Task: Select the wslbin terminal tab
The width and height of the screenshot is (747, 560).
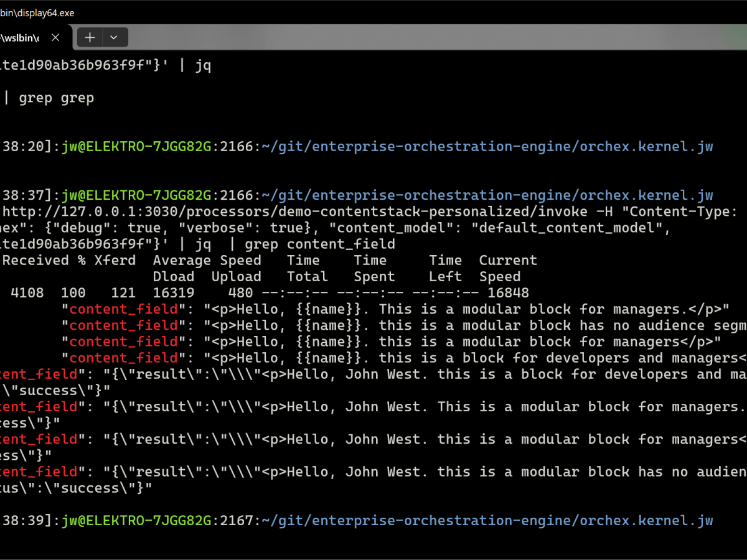Action: (22, 38)
